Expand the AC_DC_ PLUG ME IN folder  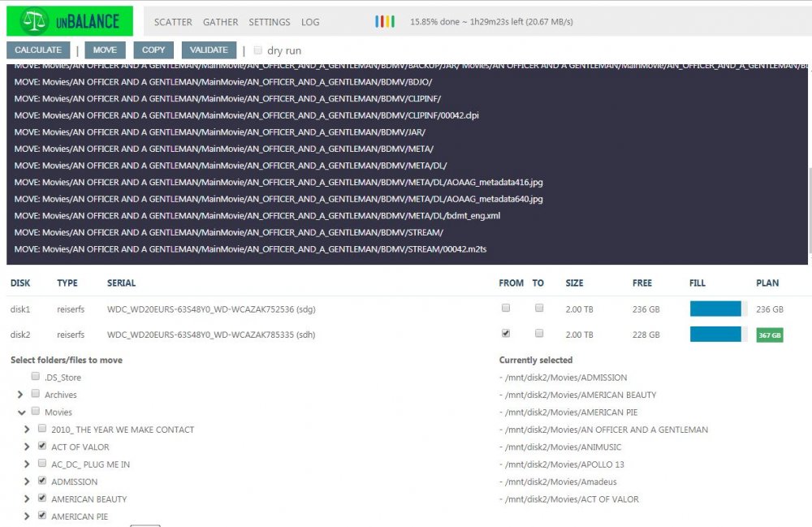click(27, 464)
